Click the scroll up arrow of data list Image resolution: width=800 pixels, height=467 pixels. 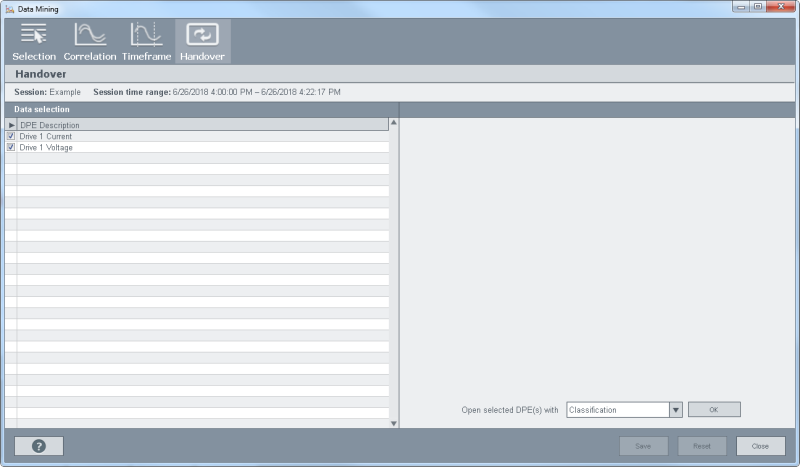coord(393,122)
